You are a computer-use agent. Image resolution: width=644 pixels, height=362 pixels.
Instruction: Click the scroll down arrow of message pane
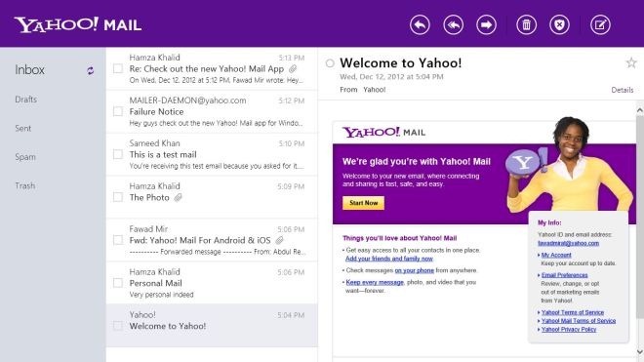pos(639,352)
